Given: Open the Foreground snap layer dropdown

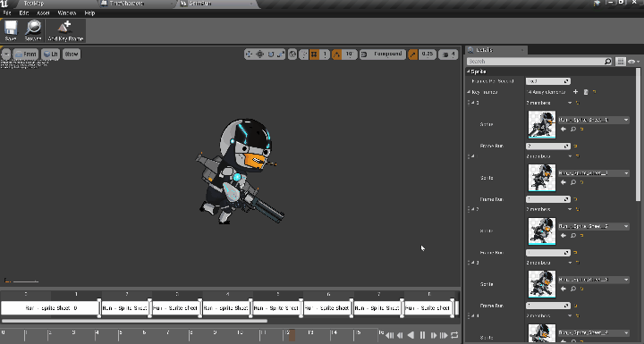Looking at the screenshot, I should click(383, 55).
